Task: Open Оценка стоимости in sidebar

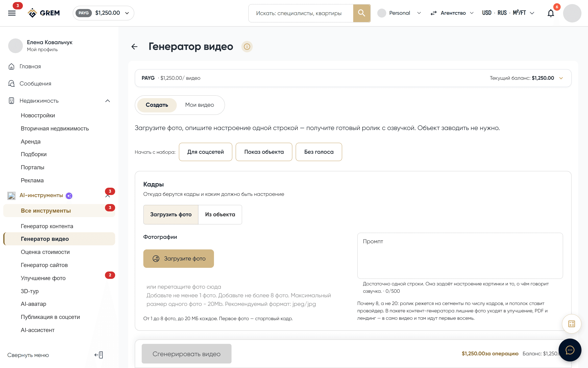Action: click(45, 252)
